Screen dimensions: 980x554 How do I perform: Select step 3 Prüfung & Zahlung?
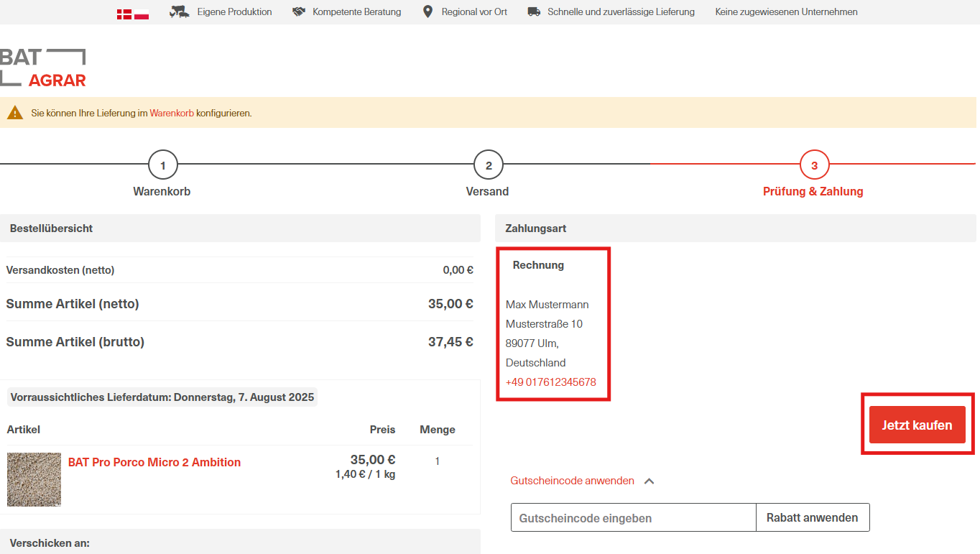[814, 165]
